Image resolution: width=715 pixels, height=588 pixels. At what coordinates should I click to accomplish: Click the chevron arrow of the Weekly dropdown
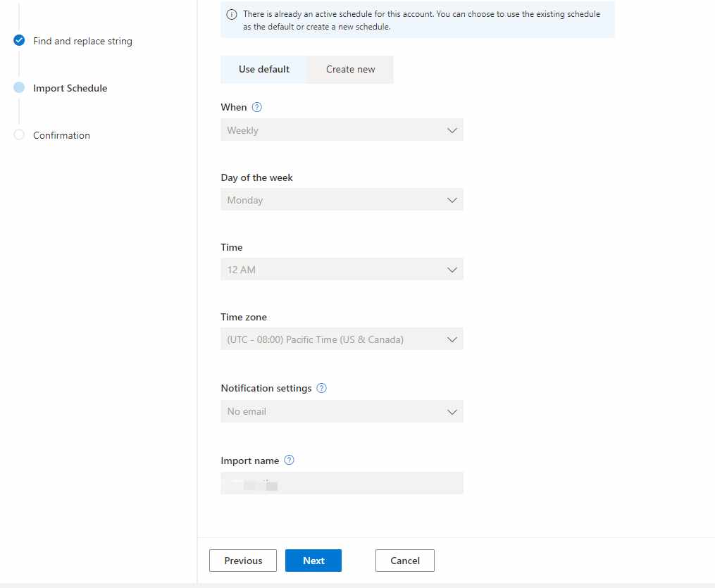(x=452, y=130)
